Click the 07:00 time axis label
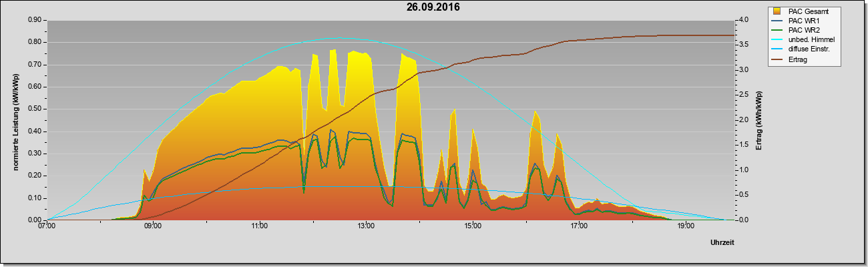 pyautogui.click(x=47, y=227)
